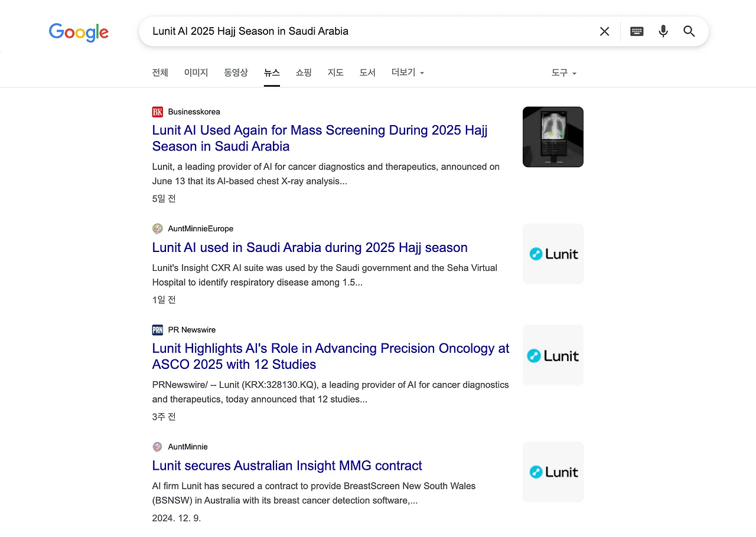This screenshot has height=537, width=756.
Task: Click the snippet starting 'PRNewswire/ -- Lunit'
Action: click(x=331, y=392)
